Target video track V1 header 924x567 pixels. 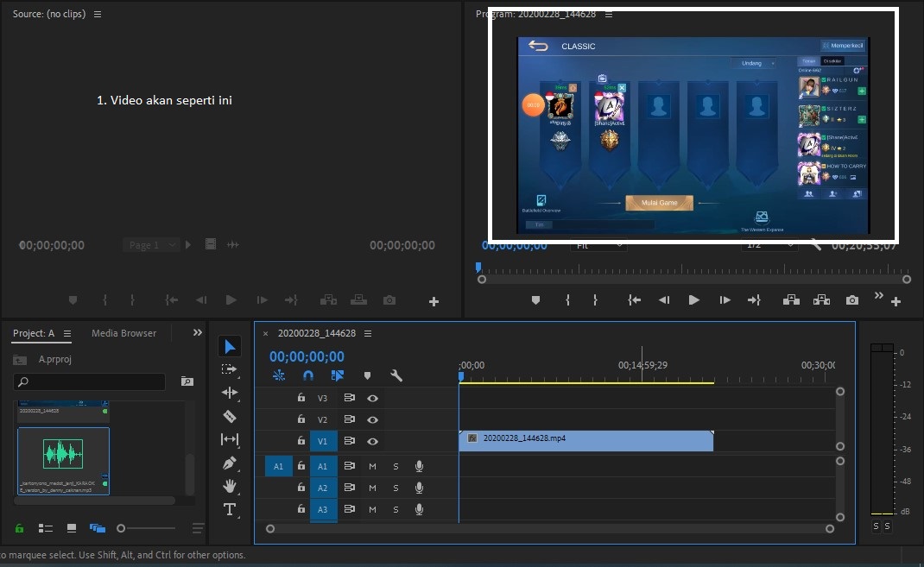click(x=322, y=441)
